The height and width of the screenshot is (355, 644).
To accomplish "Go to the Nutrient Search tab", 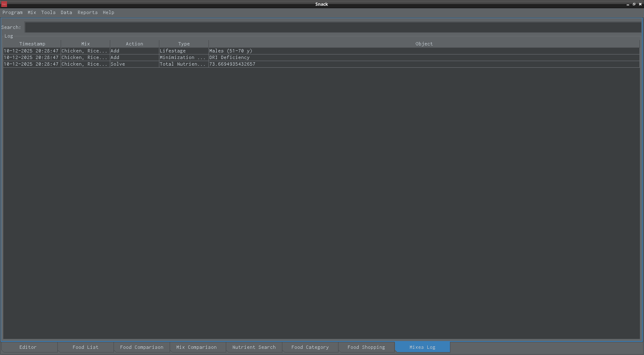I will [x=254, y=347].
